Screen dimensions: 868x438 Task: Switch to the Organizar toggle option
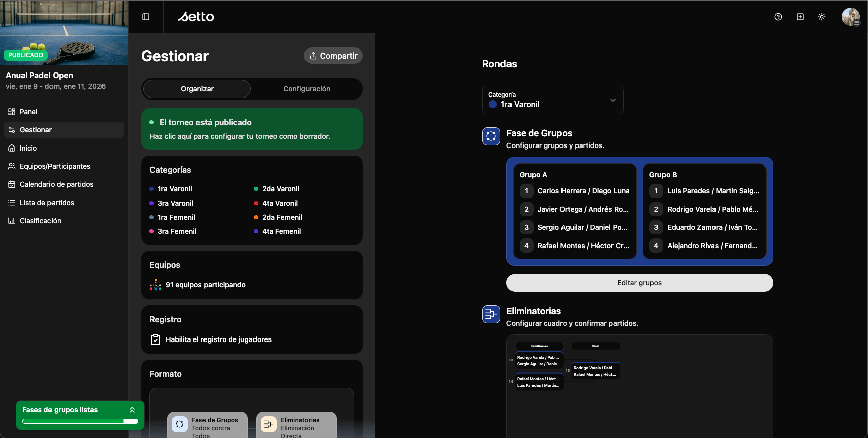coord(197,89)
